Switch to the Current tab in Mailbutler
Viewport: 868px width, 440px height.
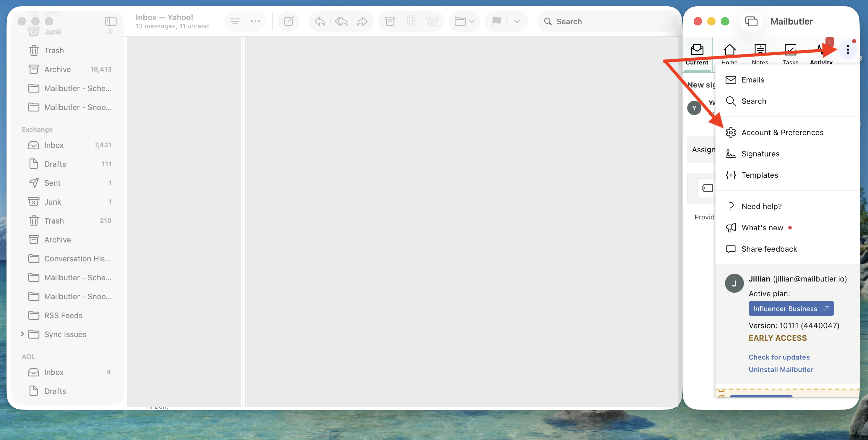[697, 54]
